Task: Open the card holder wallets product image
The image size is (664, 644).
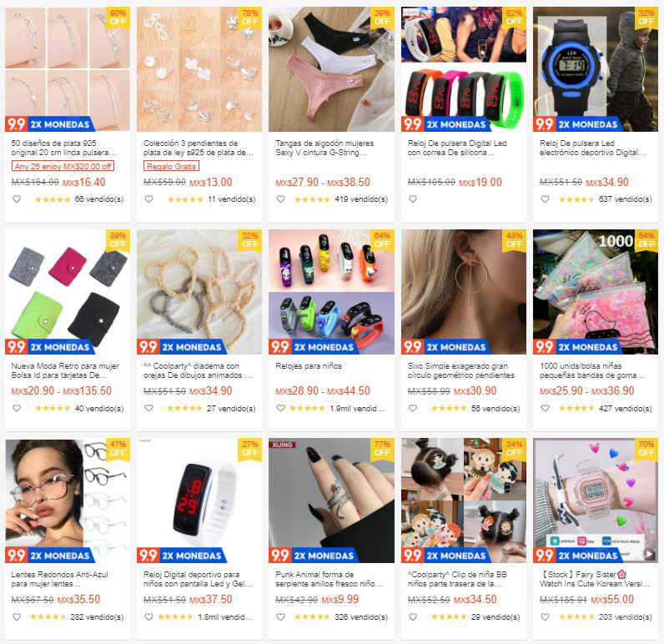Action: 68,292
